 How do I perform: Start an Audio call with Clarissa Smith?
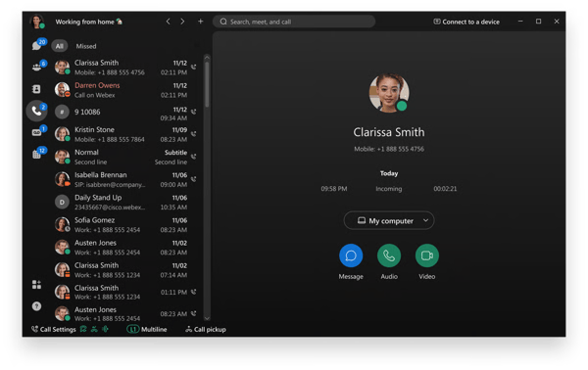pyautogui.click(x=389, y=255)
